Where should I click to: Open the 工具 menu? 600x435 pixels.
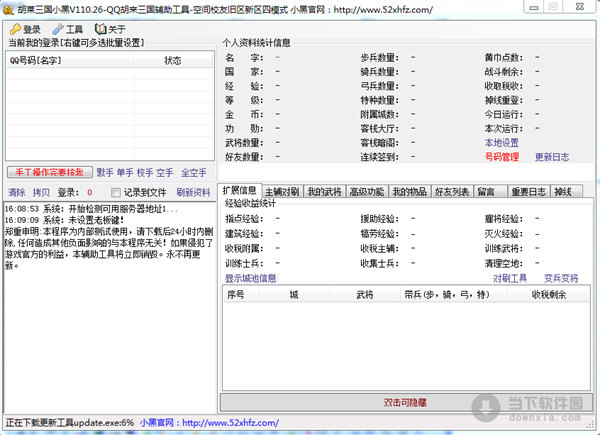[68, 29]
